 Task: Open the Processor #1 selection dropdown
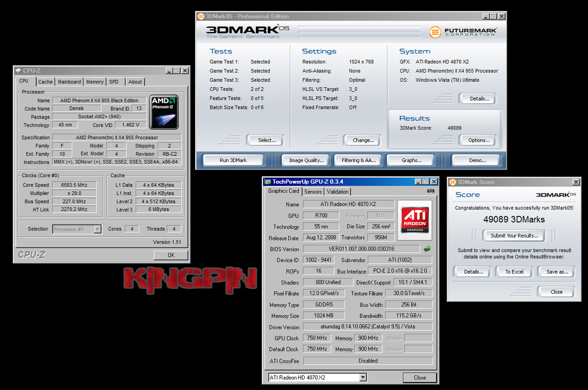click(77, 229)
